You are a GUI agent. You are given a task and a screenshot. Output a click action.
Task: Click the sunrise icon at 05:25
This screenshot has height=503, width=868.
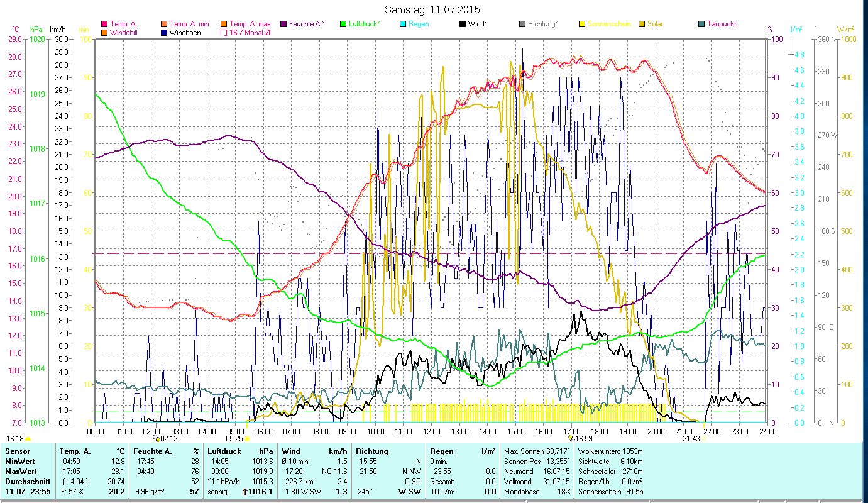(x=246, y=439)
